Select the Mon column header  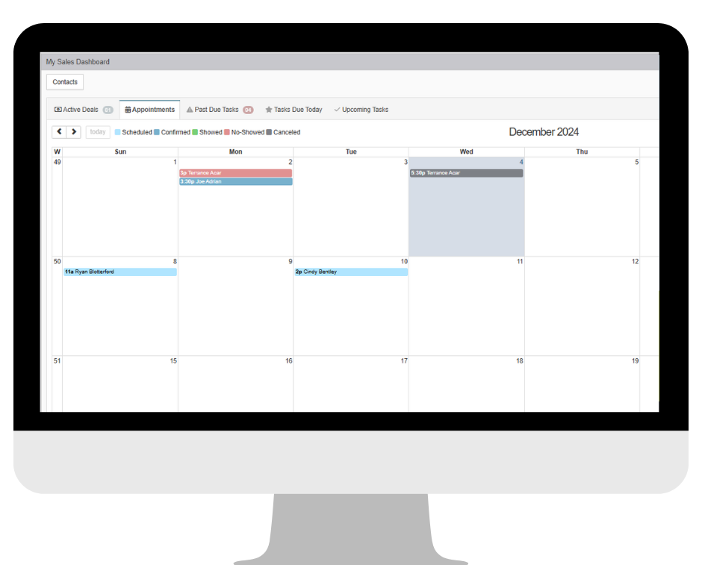click(x=236, y=151)
